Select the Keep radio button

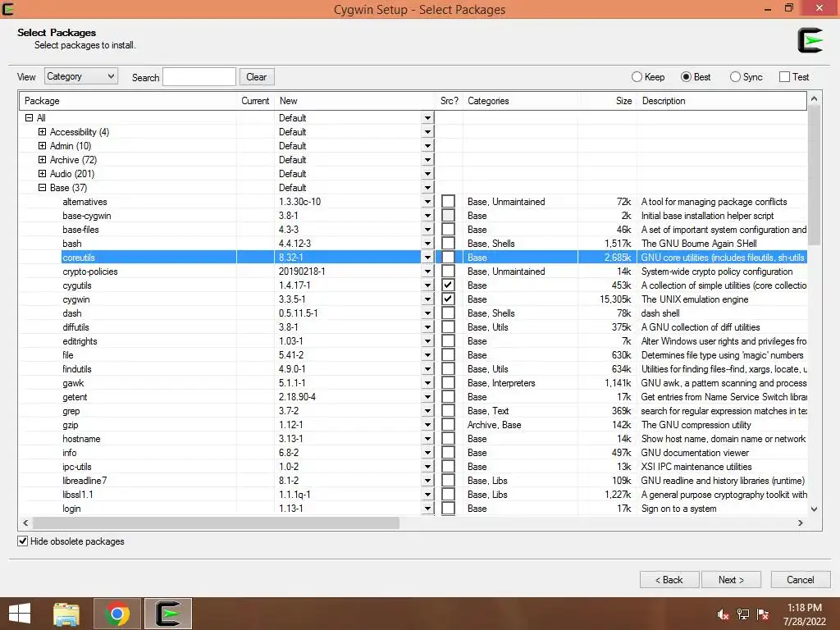click(637, 76)
